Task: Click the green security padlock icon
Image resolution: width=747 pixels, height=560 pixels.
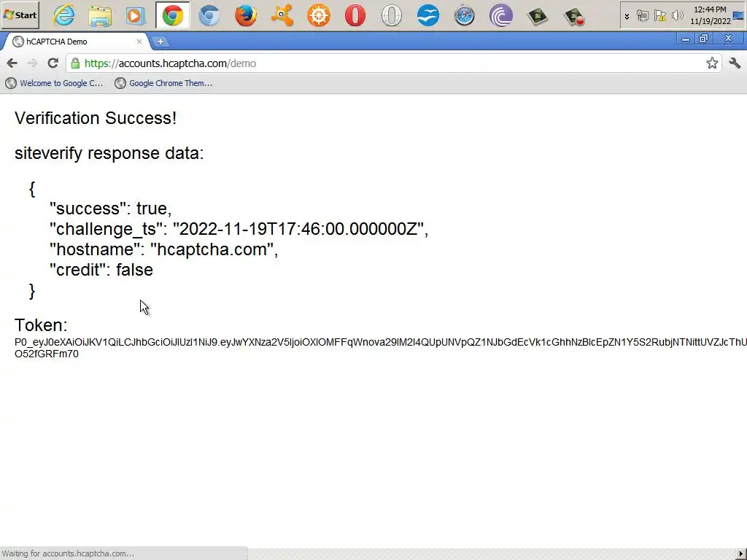Action: pos(75,63)
